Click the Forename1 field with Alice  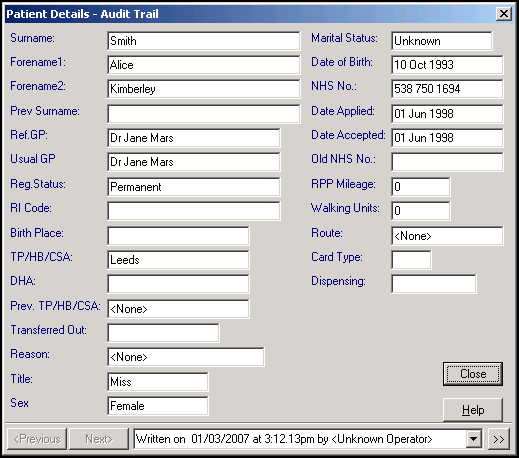pyautogui.click(x=204, y=65)
